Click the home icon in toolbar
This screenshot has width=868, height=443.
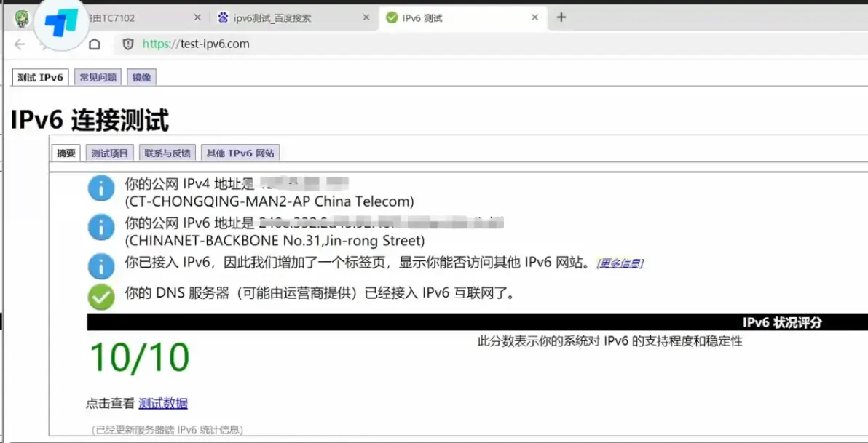[95, 44]
